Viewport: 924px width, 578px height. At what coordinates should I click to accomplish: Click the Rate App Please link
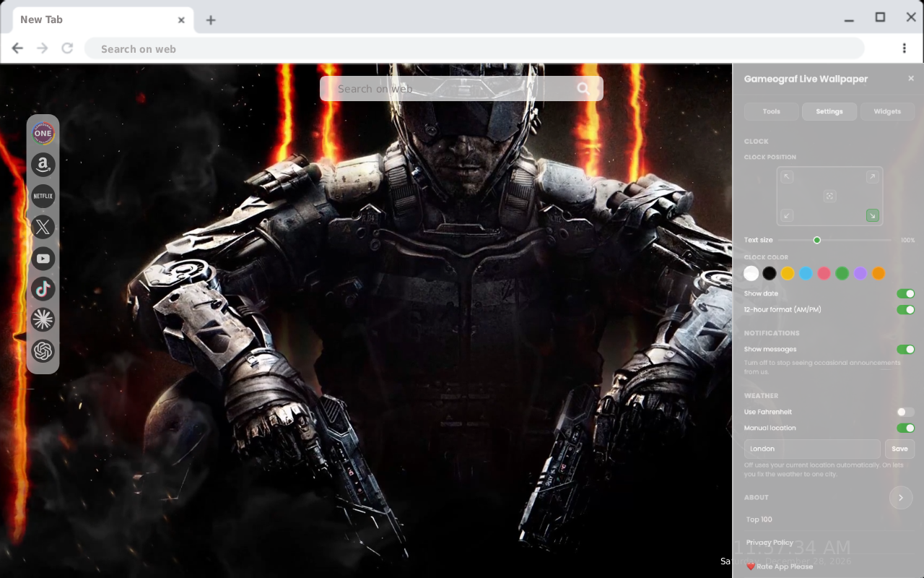click(x=780, y=566)
